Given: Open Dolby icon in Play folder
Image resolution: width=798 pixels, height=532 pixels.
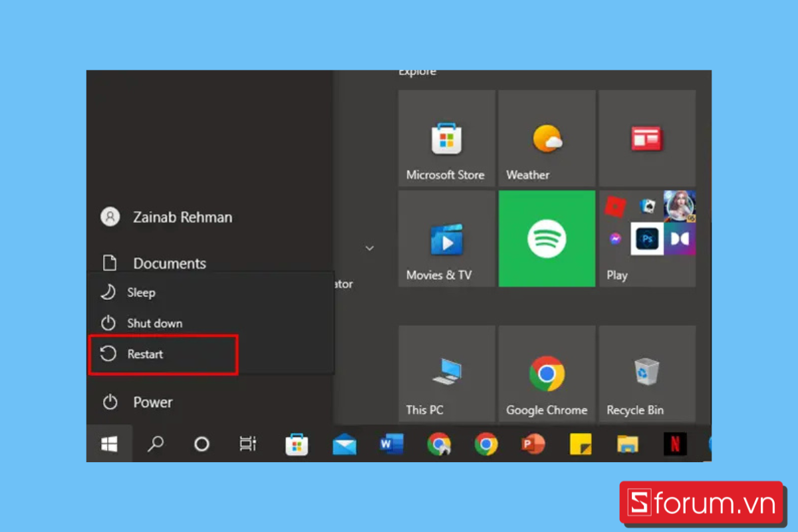Looking at the screenshot, I should [x=680, y=239].
